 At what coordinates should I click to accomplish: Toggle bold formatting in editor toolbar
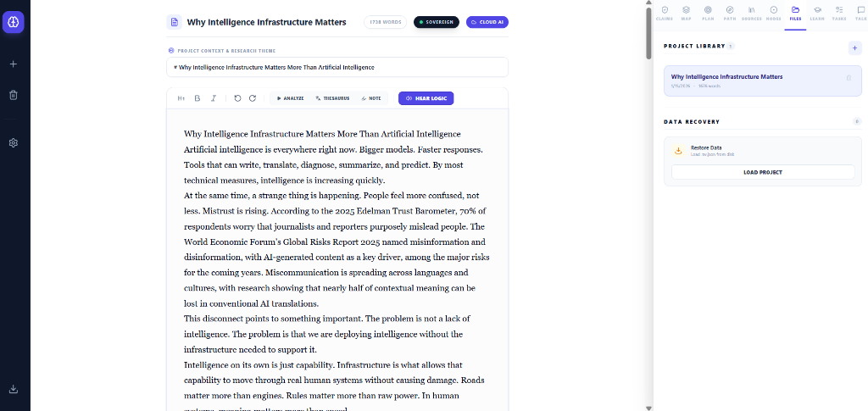(x=197, y=98)
